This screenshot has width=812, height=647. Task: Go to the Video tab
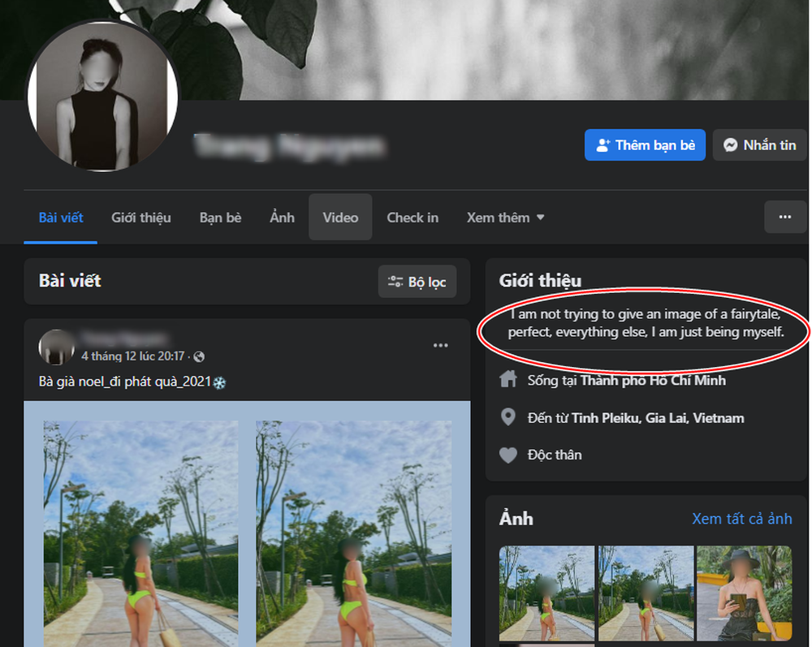(340, 218)
